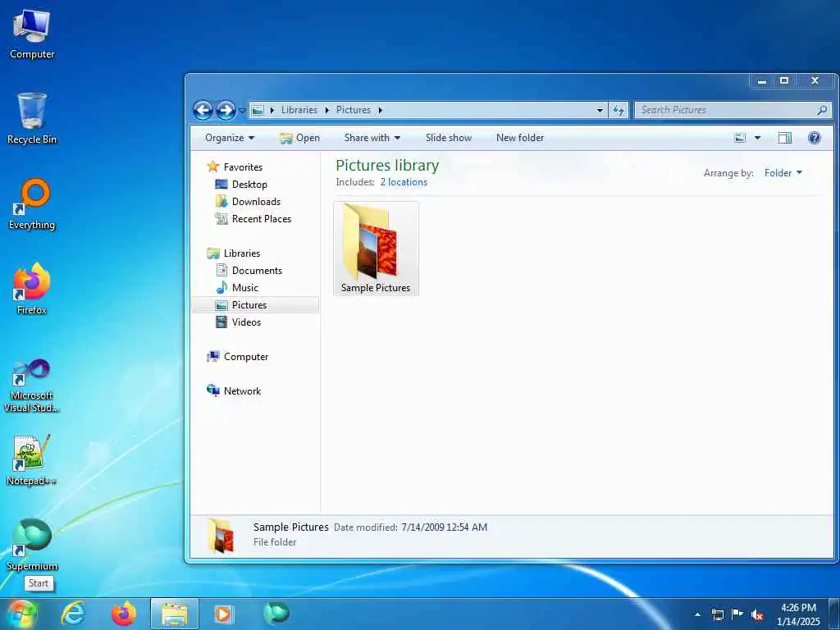The height and width of the screenshot is (630, 840).
Task: Click the search magnifier icon
Action: [x=822, y=110]
